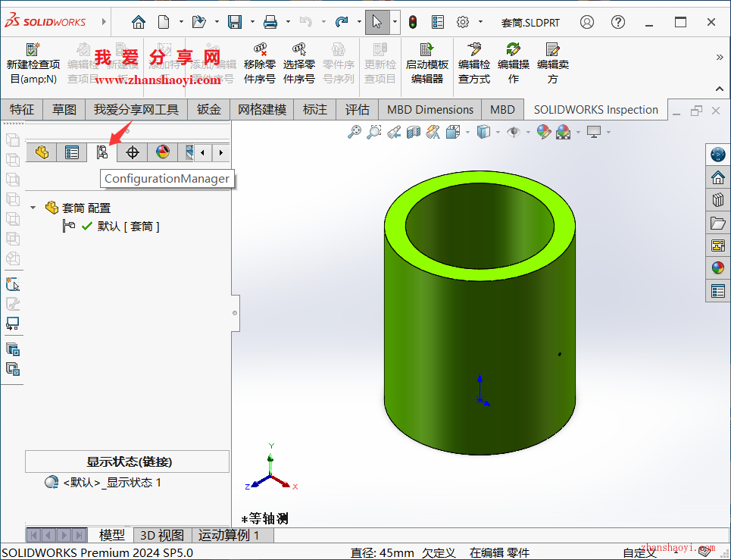Switch to MBD Dimensions tab
The width and height of the screenshot is (731, 560).
click(x=430, y=110)
